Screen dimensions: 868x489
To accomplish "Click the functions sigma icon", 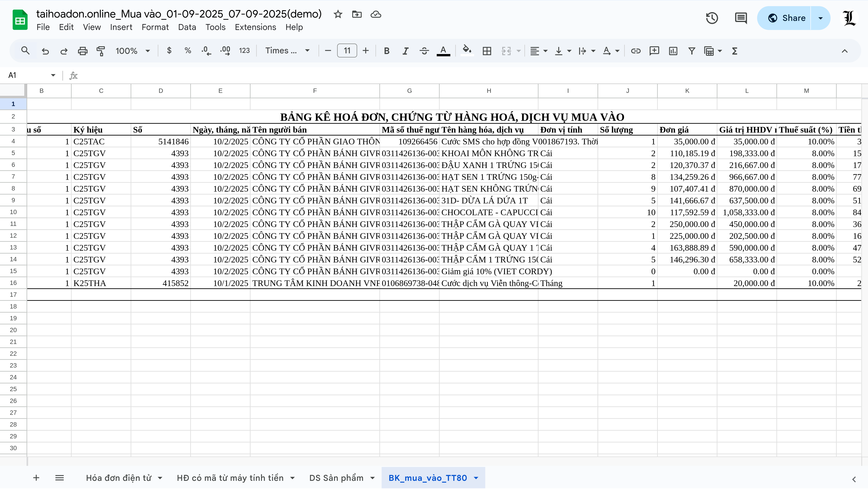I will pos(735,51).
